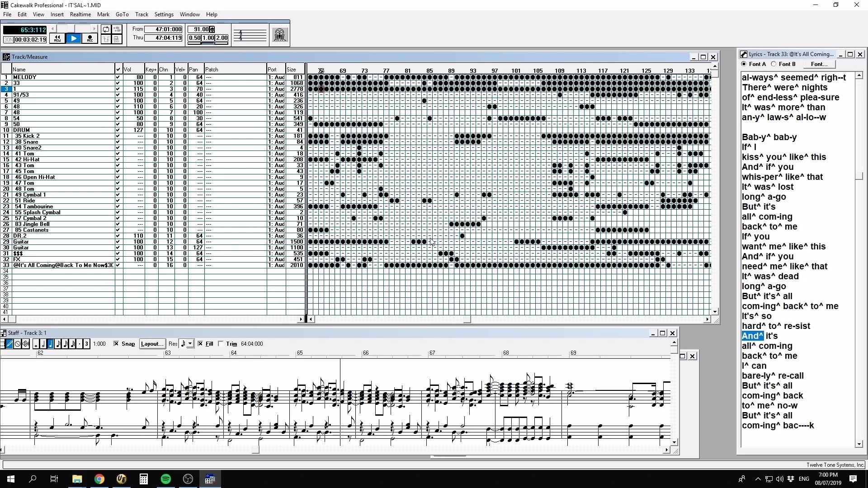Uncheck the Snap checkbox
This screenshot has width=868, height=488.
click(x=116, y=344)
